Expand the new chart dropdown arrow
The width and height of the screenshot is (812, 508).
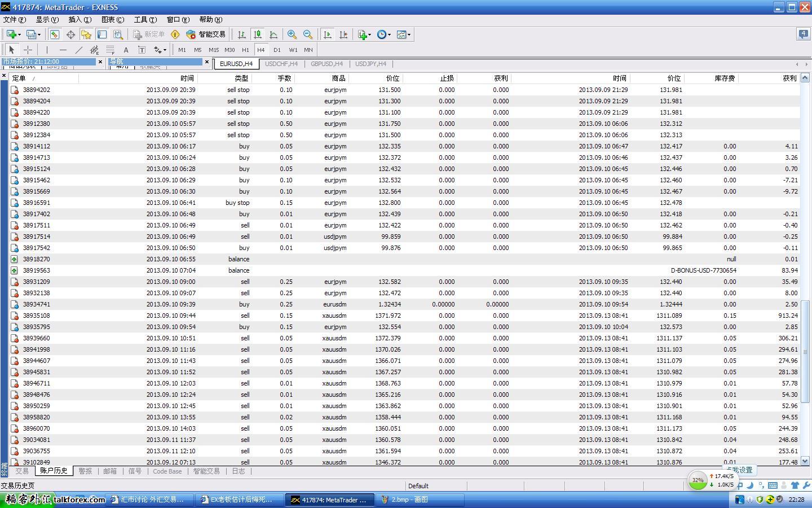pos(20,34)
